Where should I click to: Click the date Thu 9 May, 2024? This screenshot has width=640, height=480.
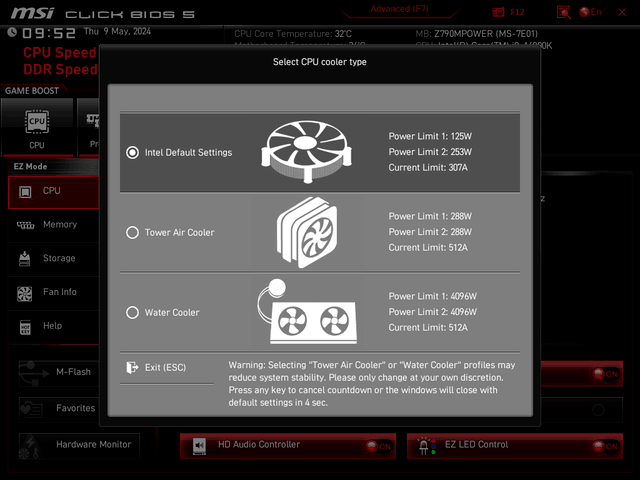click(x=117, y=31)
